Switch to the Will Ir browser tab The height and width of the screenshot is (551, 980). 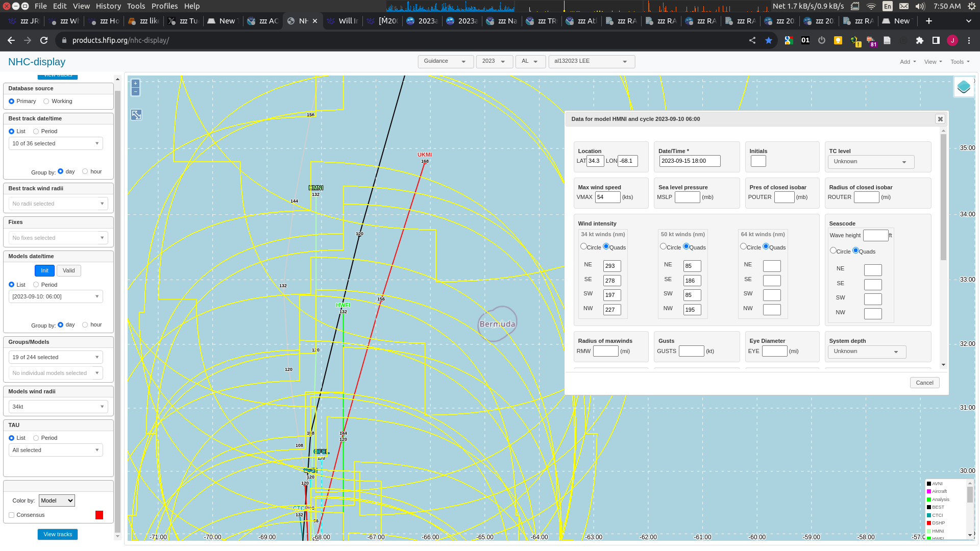pyautogui.click(x=342, y=21)
